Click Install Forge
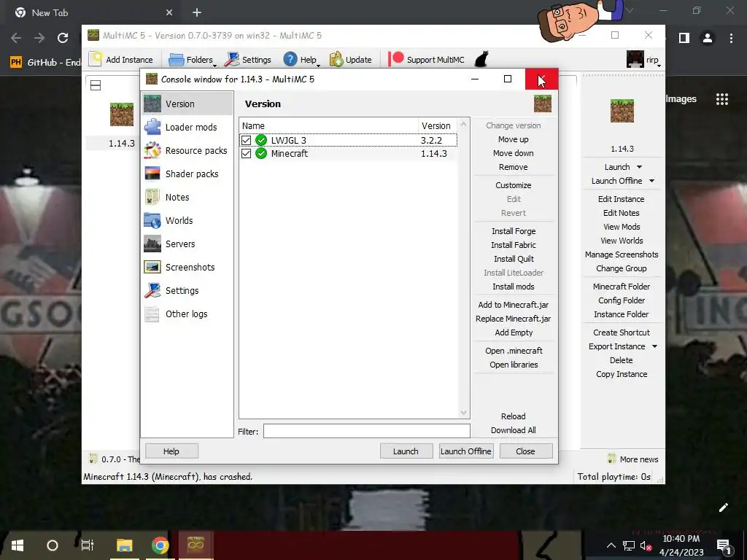Image resolution: width=747 pixels, height=560 pixels. coord(514,231)
